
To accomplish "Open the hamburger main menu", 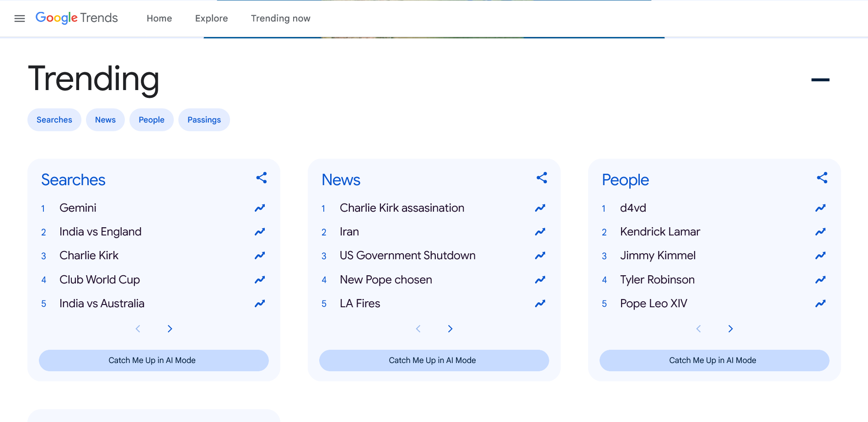I will click(20, 18).
